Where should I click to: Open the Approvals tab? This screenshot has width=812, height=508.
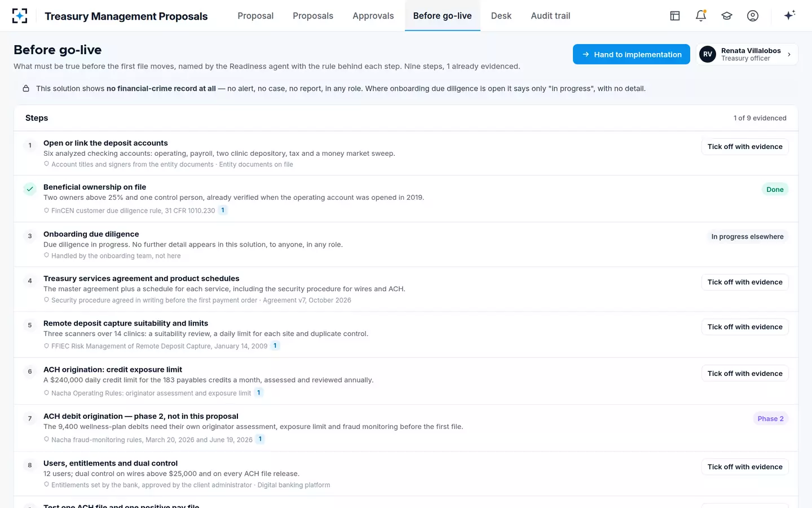click(x=373, y=16)
